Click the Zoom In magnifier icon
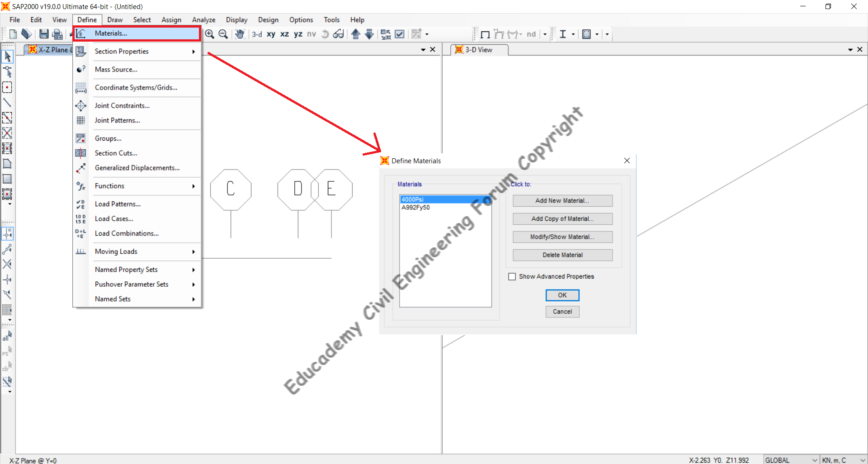Screen dimensions: 868x464 [210, 34]
